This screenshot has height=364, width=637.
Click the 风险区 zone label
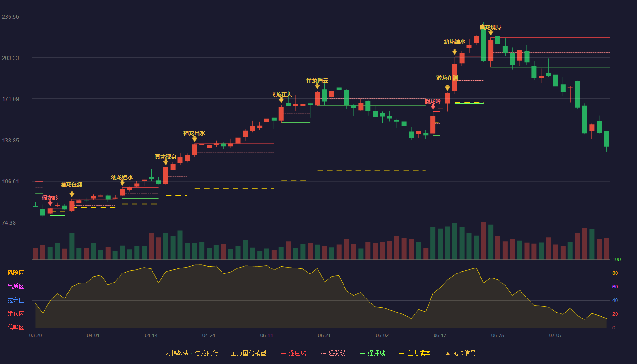pyautogui.click(x=15, y=273)
